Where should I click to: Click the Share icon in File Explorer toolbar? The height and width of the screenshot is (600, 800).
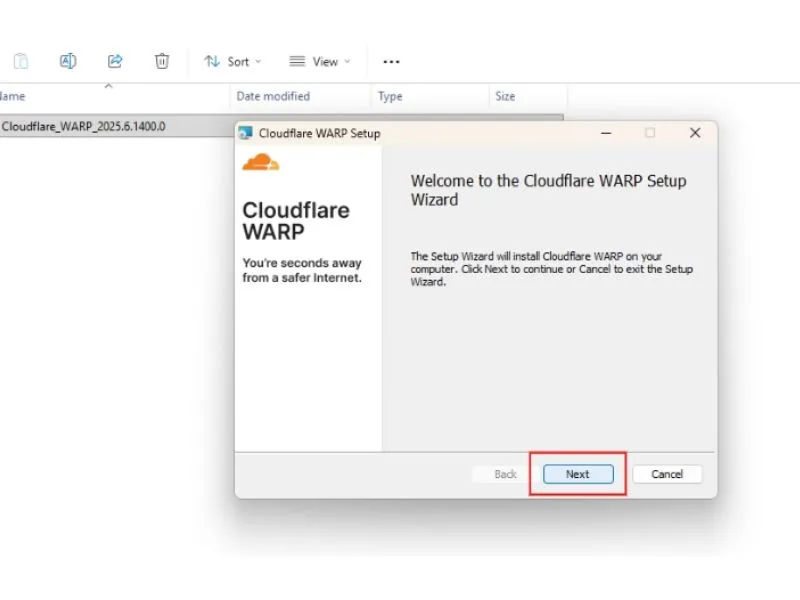click(x=115, y=61)
